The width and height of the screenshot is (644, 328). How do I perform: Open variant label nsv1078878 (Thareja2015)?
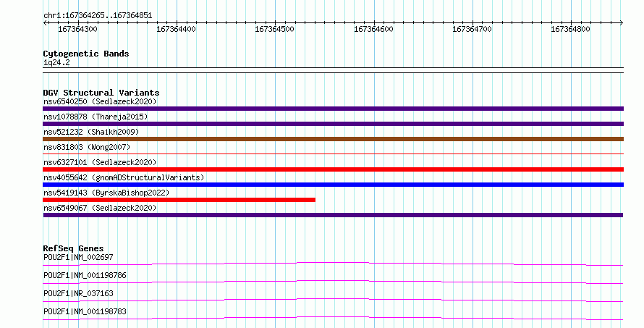[x=96, y=117]
